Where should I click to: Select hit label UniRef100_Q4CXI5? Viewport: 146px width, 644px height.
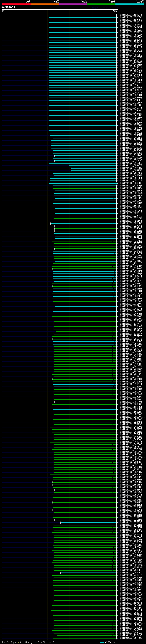131,575
